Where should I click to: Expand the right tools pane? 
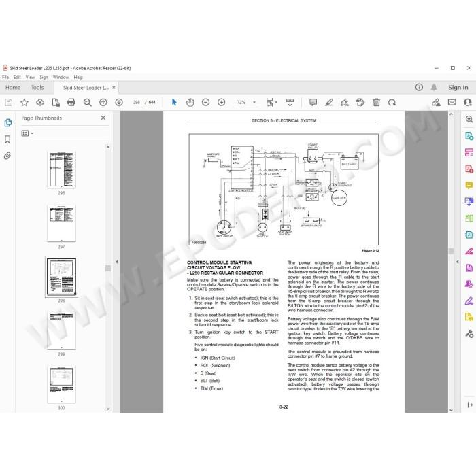point(470,405)
